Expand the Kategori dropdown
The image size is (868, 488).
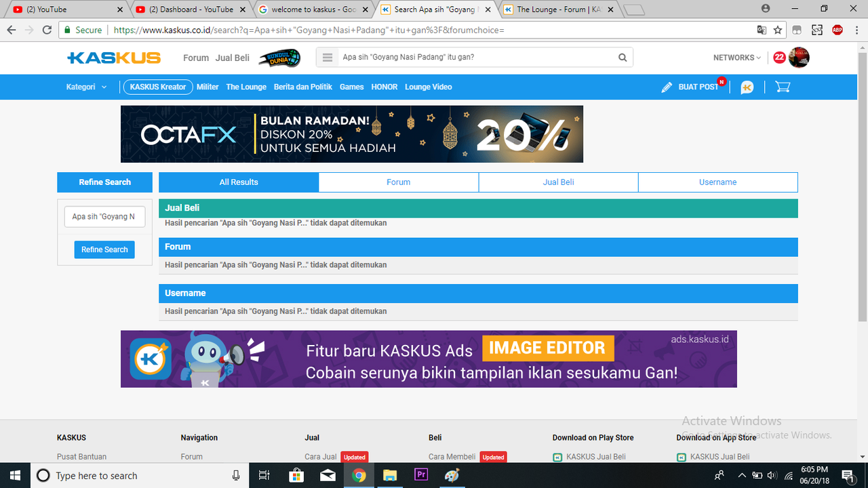pyautogui.click(x=86, y=87)
